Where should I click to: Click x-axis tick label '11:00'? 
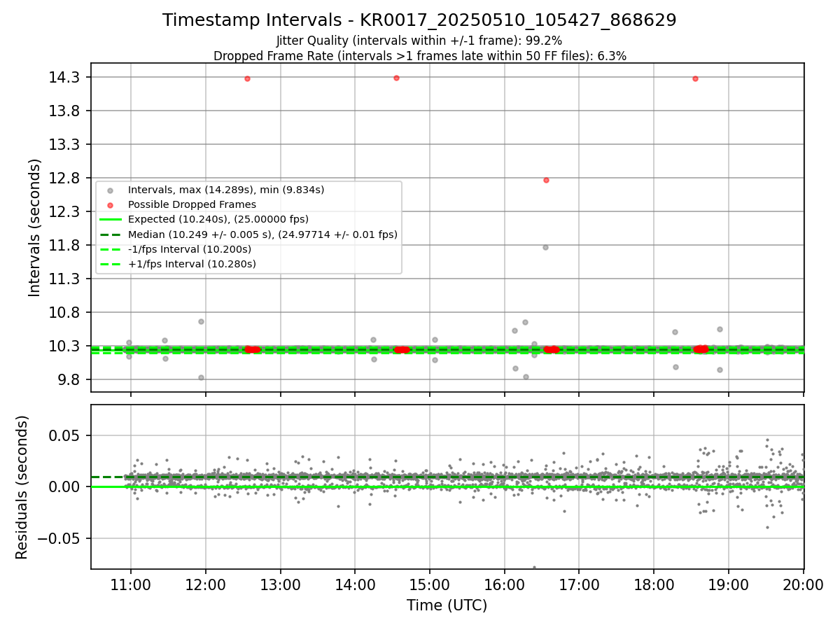point(130,585)
